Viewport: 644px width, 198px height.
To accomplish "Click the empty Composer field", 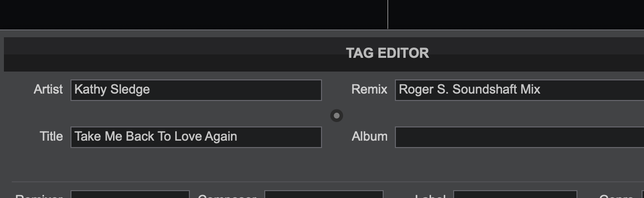I will tap(324, 195).
